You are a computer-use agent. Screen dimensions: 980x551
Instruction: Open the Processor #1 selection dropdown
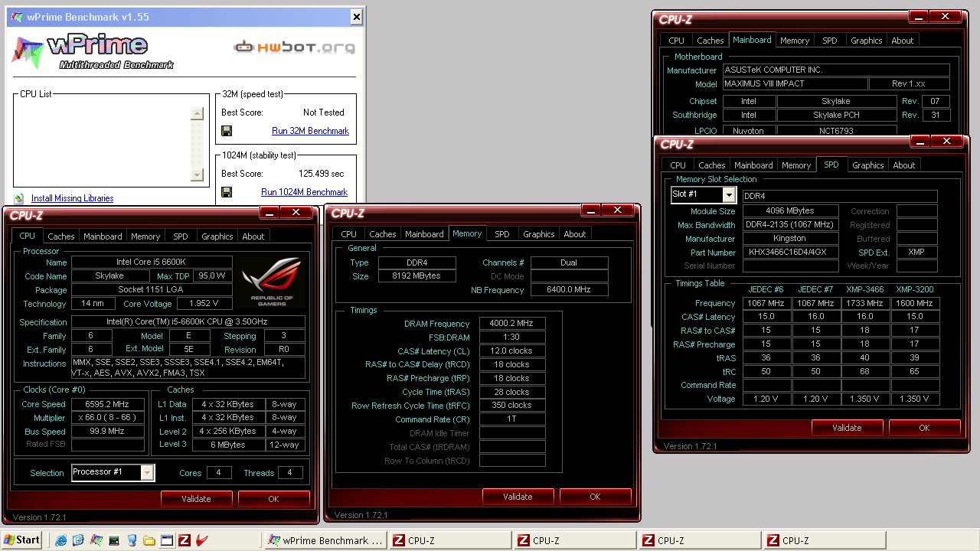(x=147, y=473)
